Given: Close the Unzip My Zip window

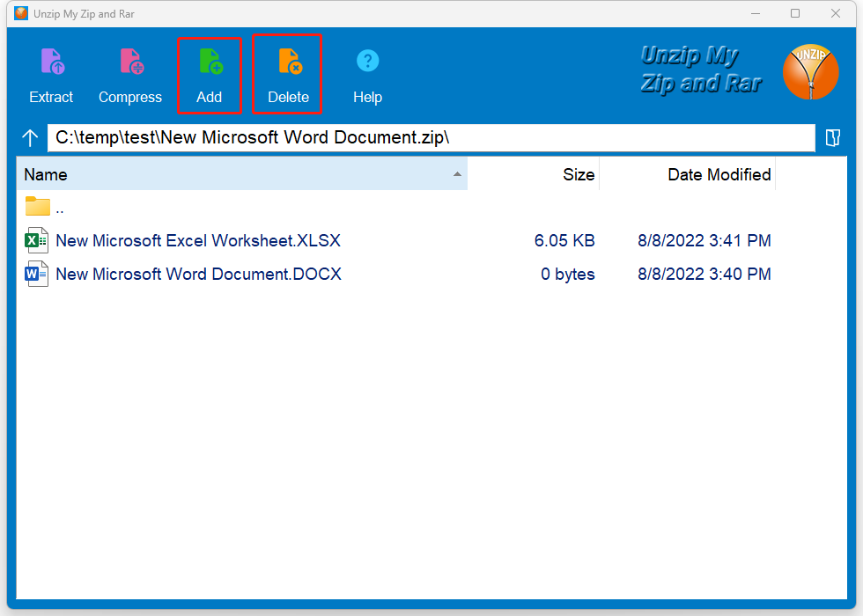Looking at the screenshot, I should [836, 13].
